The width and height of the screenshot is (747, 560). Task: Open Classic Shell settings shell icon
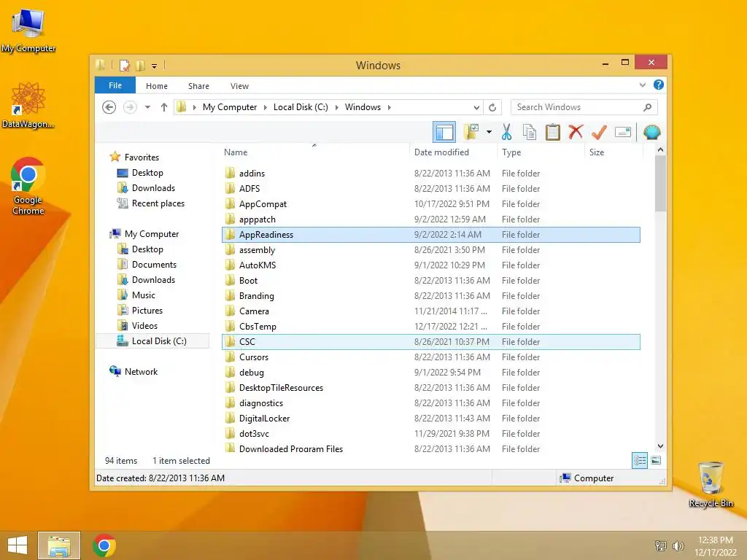tap(651, 132)
